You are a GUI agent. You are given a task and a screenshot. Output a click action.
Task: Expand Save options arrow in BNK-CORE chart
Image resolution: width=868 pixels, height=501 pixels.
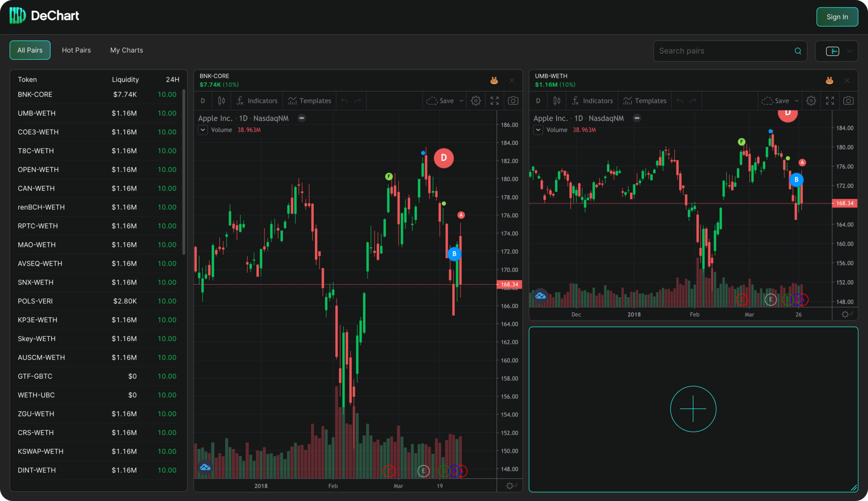click(462, 101)
